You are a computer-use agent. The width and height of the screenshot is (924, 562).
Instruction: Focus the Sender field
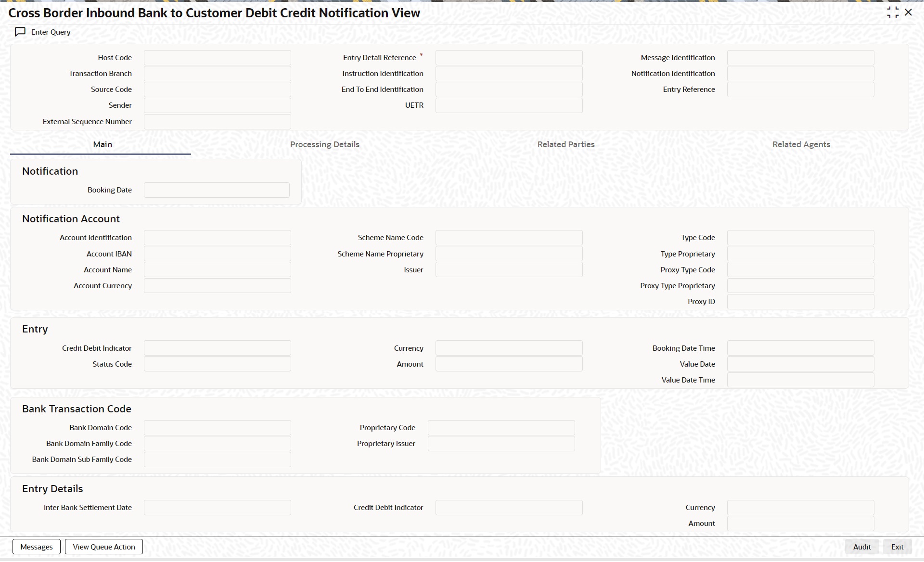pos(218,105)
